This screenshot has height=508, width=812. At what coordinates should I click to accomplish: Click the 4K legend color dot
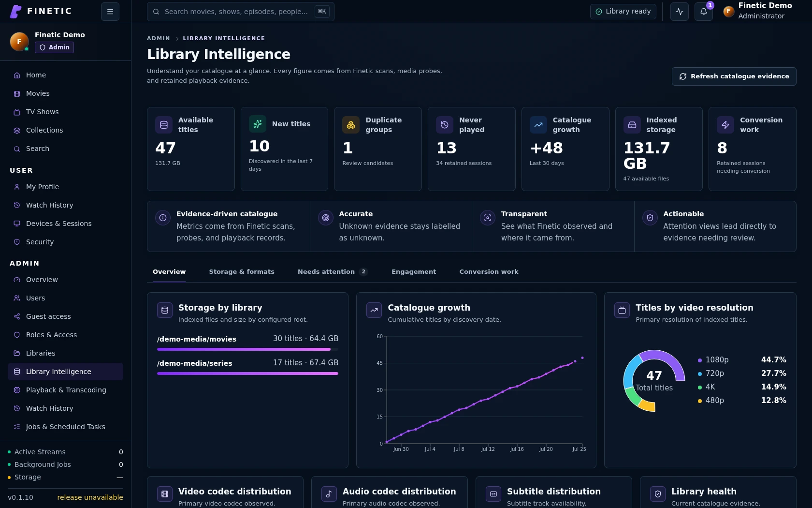[700, 388]
